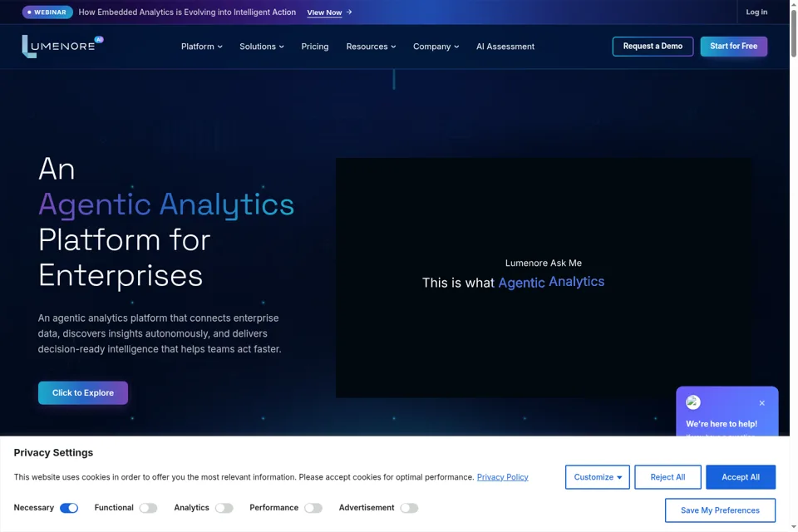
Task: Open the Privacy Policy link
Action: tap(502, 477)
